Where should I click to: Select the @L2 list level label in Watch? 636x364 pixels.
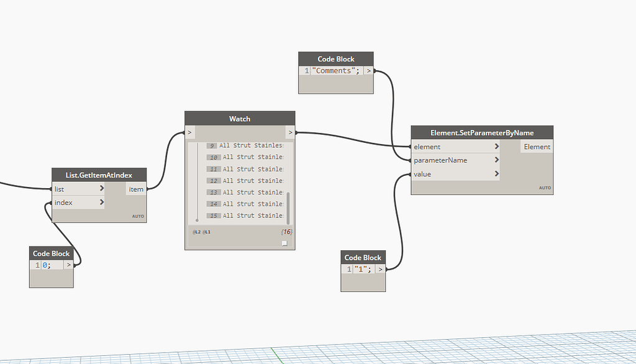pyautogui.click(x=197, y=232)
